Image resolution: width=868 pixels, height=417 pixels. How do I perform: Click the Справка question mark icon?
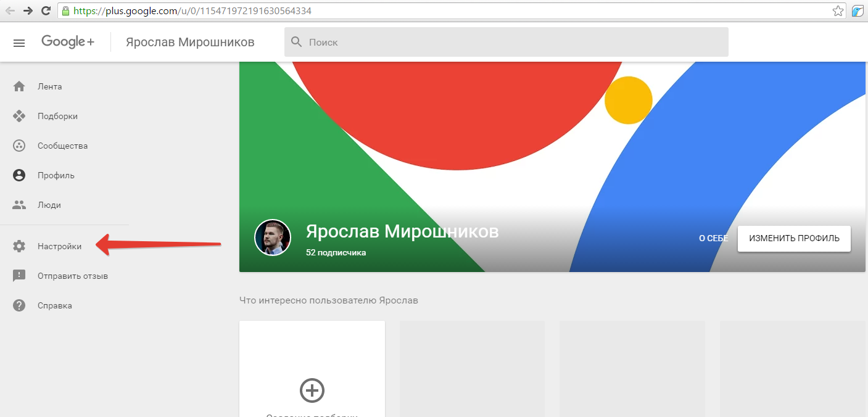coord(19,305)
